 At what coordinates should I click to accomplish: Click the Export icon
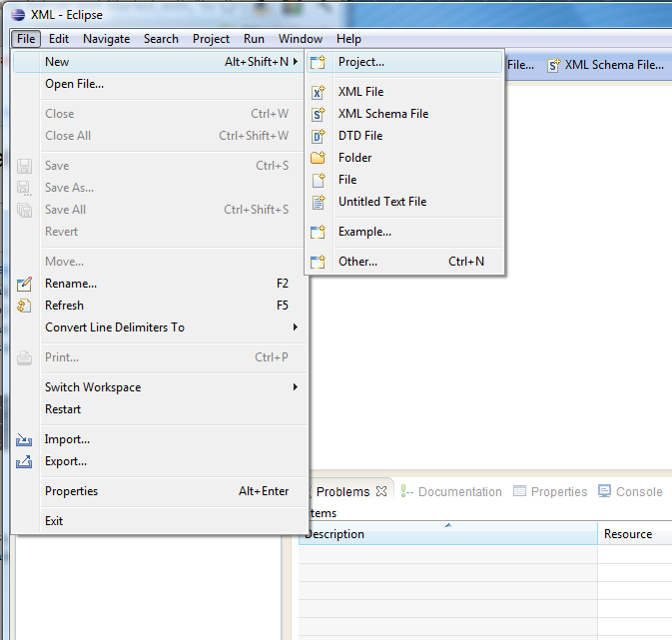[x=24, y=461]
